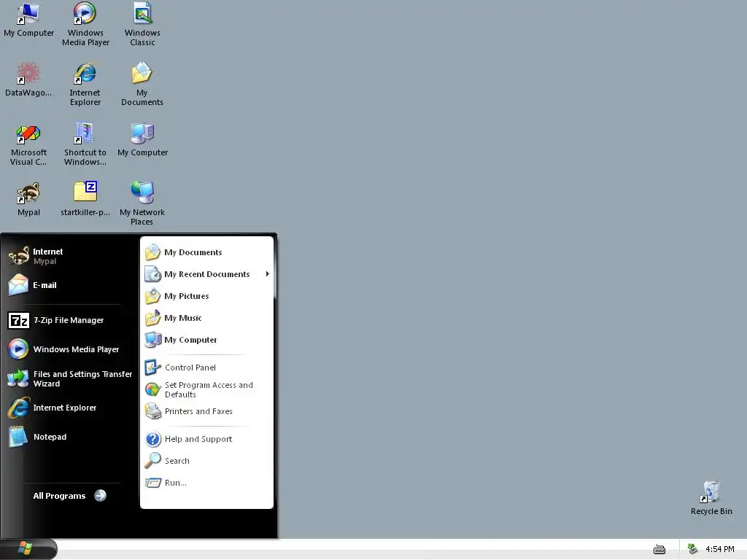Open Printers and Faxes
747x560 pixels.
tap(206, 411)
